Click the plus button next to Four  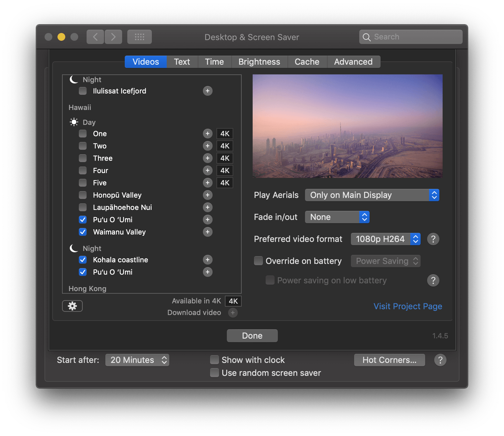tap(207, 170)
